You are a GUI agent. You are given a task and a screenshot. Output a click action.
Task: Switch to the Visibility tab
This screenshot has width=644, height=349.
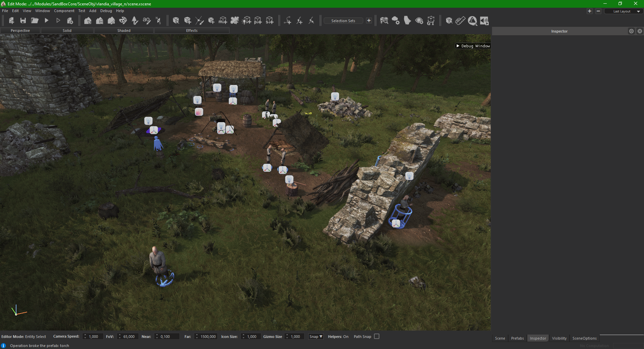tap(559, 338)
